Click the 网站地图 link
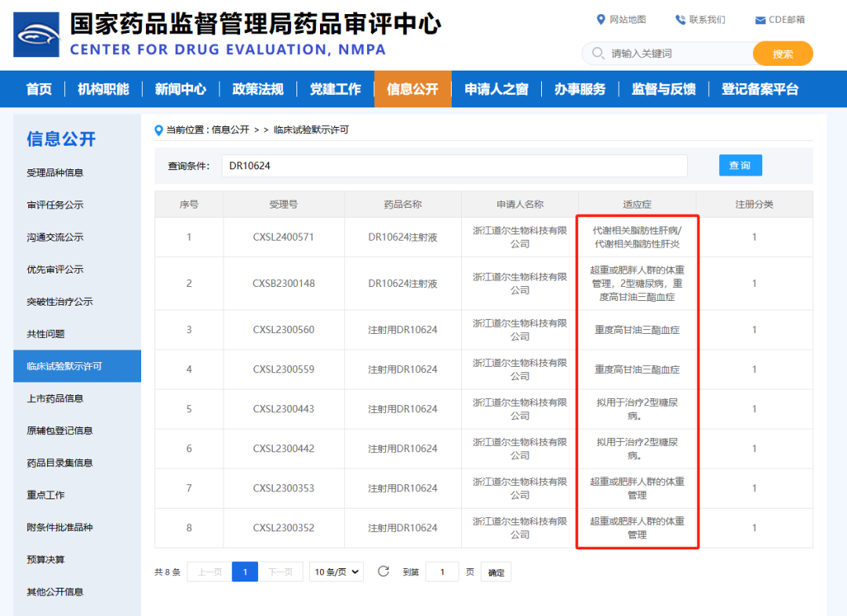Viewport: 847px width, 616px height. pyautogui.click(x=627, y=20)
